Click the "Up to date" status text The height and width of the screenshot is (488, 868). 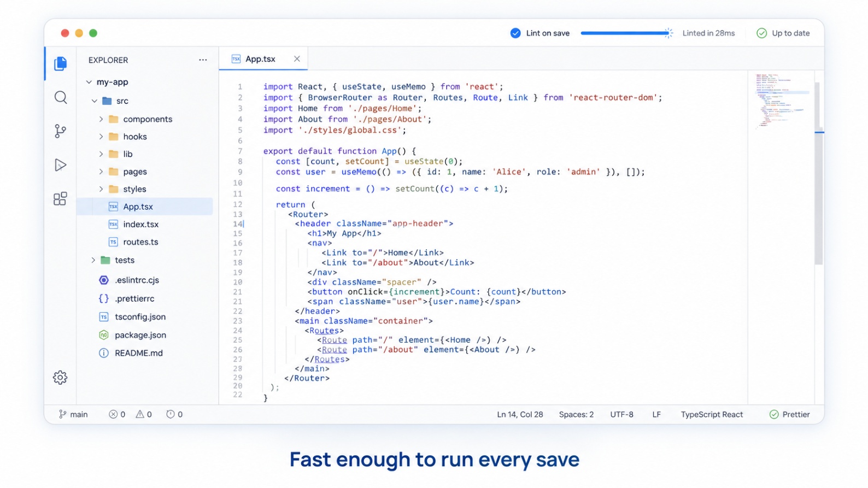coord(790,33)
